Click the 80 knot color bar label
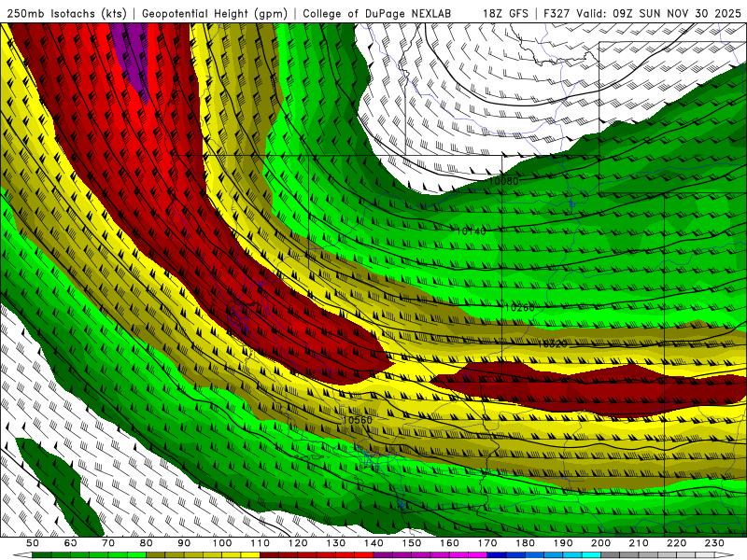 147,543
